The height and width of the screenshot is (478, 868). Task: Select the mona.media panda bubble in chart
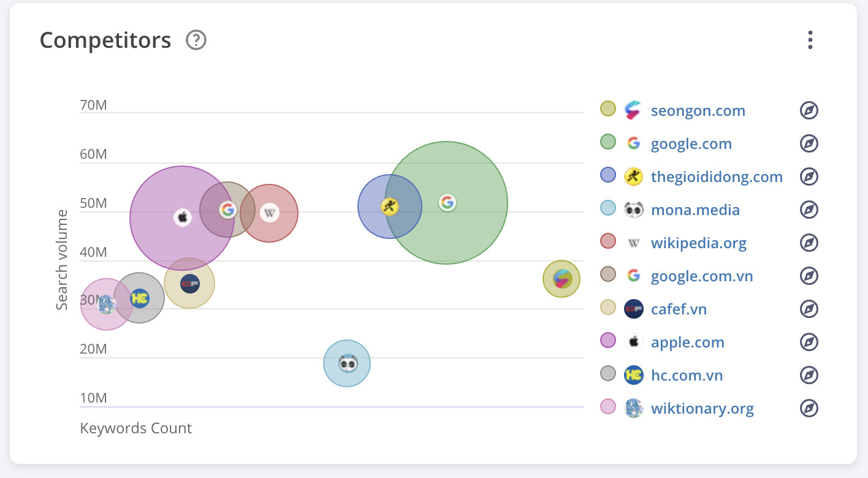click(347, 363)
